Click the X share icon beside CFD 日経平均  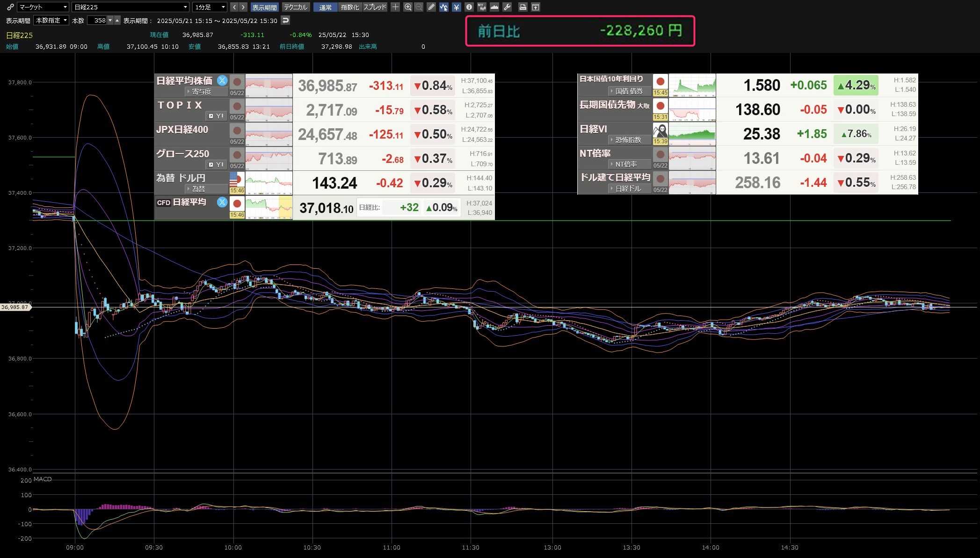tap(222, 202)
